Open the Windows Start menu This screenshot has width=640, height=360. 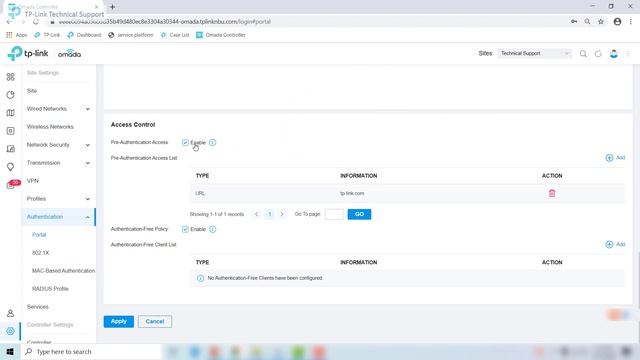(x=10, y=351)
